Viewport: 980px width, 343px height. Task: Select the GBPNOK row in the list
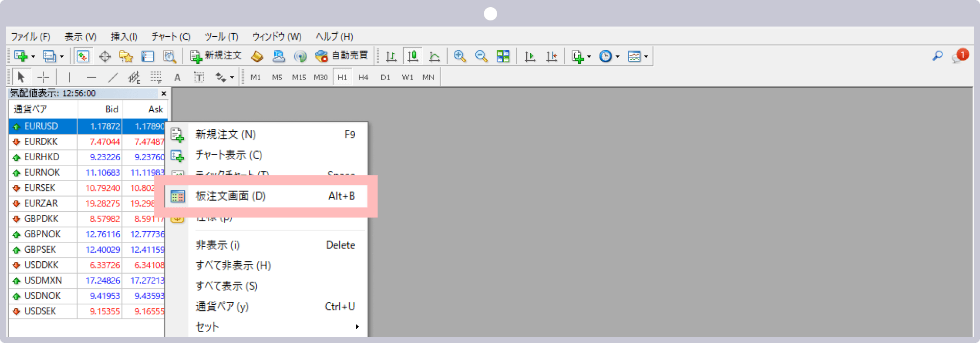coord(42,234)
